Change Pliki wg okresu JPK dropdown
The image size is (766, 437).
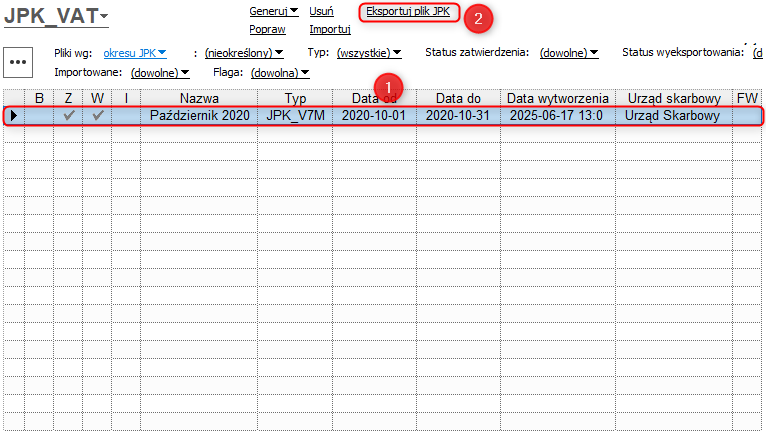(x=135, y=53)
